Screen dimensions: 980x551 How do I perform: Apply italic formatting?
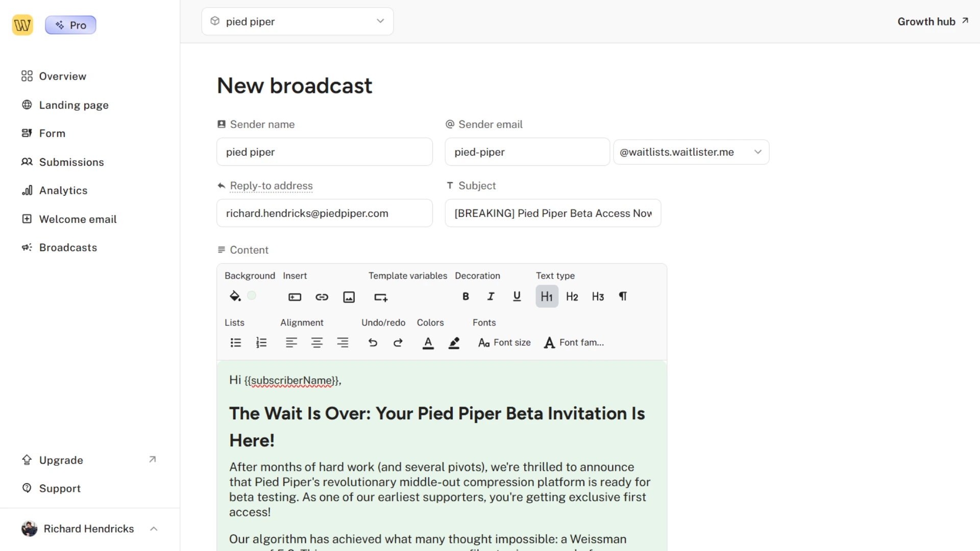pyautogui.click(x=491, y=296)
